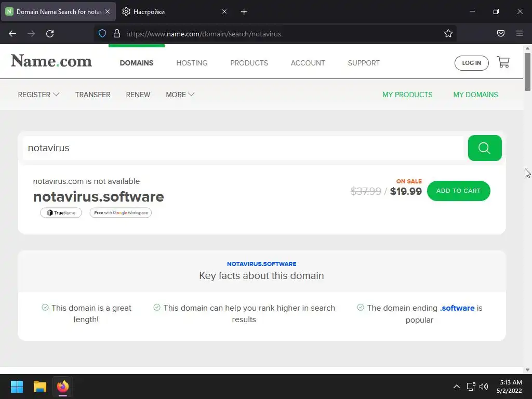The width and height of the screenshot is (532, 399).
Task: Click the ON SALE label
Action: tap(409, 181)
